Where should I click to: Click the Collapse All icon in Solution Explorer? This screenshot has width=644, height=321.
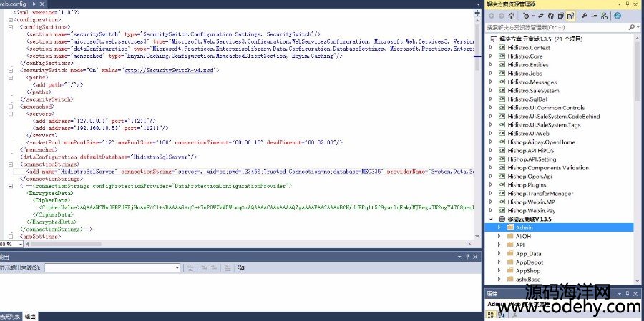tap(560, 16)
